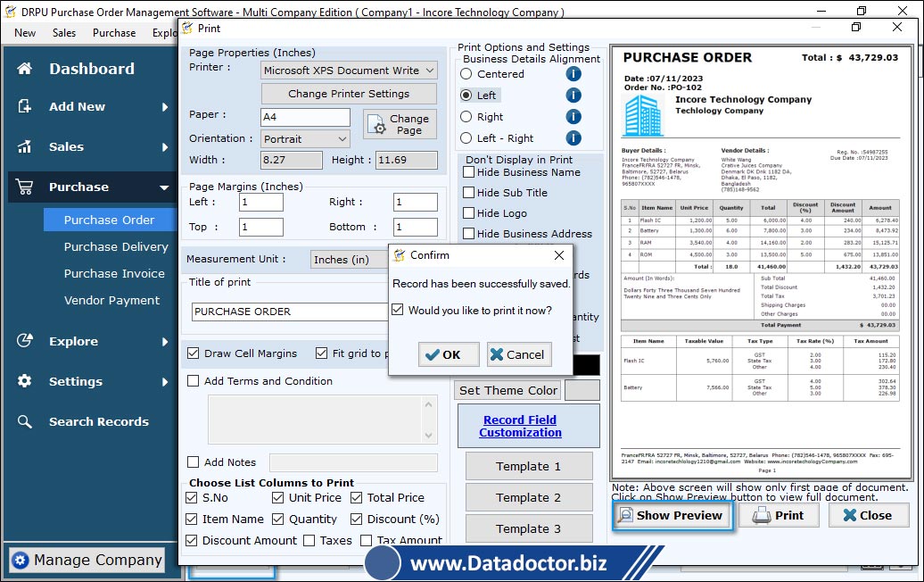The width and height of the screenshot is (924, 582).
Task: Click the printer icon on Print button
Action: (x=762, y=515)
